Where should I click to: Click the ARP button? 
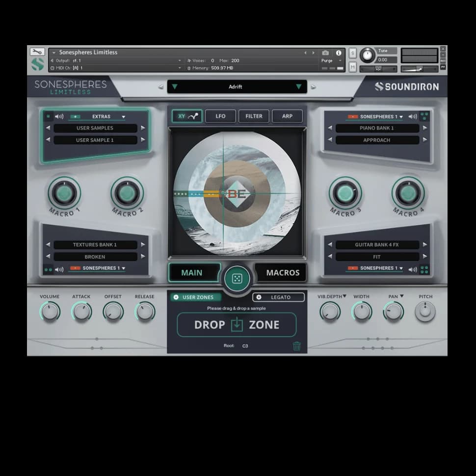(288, 116)
